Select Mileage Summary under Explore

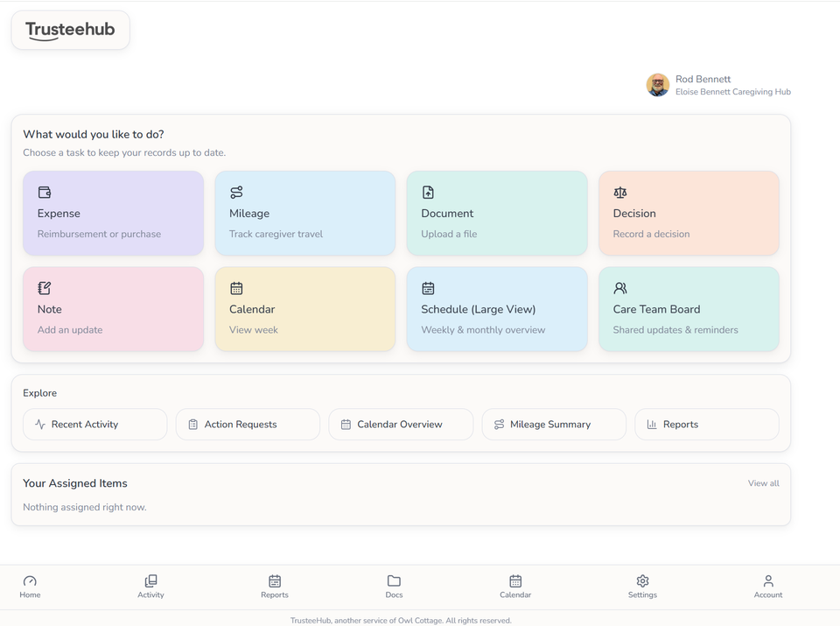pos(553,424)
